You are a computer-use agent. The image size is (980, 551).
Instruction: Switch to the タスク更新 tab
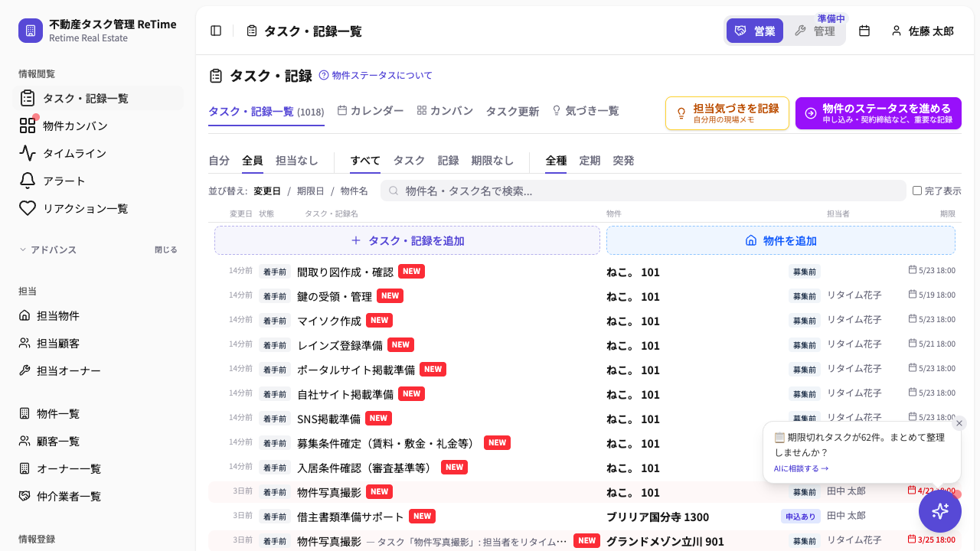pos(512,111)
